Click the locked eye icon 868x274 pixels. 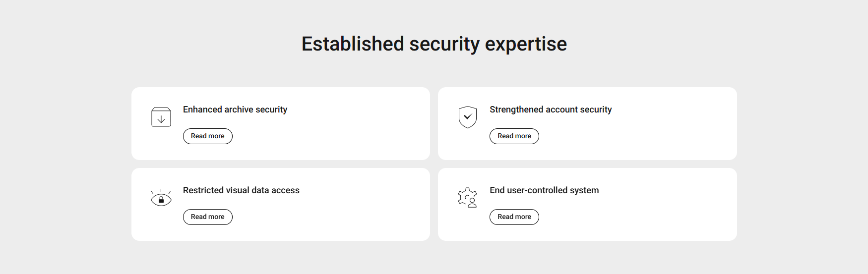coord(161,198)
